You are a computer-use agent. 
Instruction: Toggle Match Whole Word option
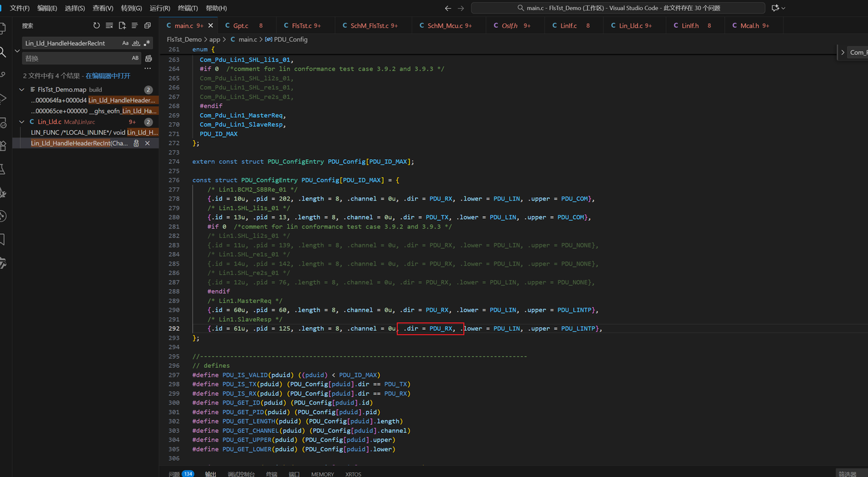point(136,43)
